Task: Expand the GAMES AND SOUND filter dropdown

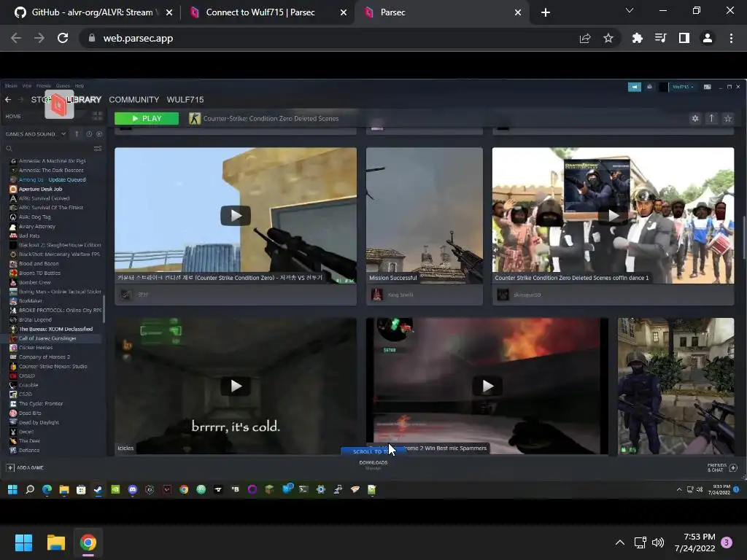Action: (35, 134)
